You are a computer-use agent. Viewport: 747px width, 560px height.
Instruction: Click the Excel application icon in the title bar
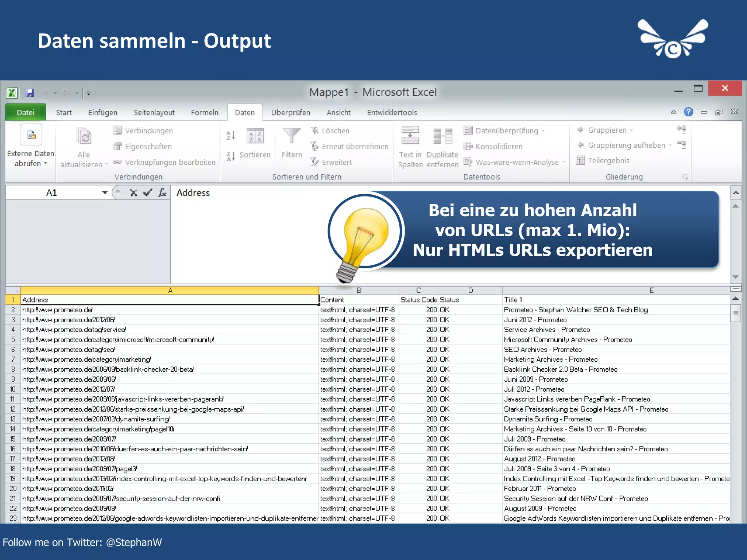12,93
